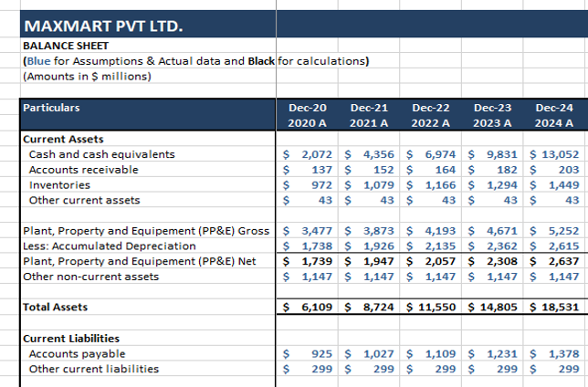Click PP&E Gross value 3,873
This screenshot has width=588, height=387.
[x=379, y=231]
